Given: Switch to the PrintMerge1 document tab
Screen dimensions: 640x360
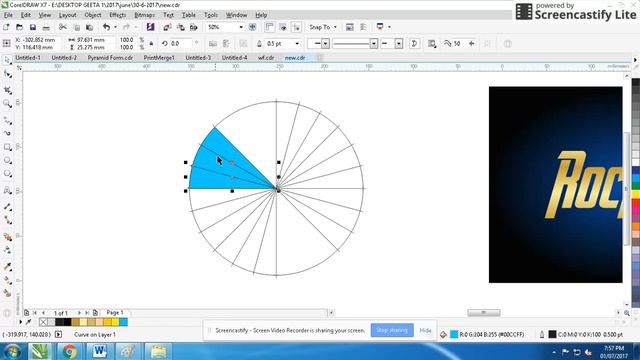Looking at the screenshot, I should click(159, 58).
